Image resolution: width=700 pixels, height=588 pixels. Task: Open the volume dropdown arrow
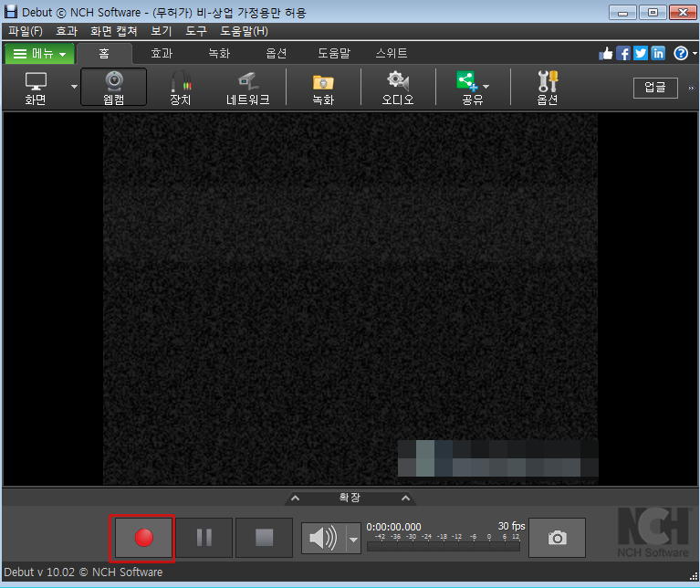353,540
